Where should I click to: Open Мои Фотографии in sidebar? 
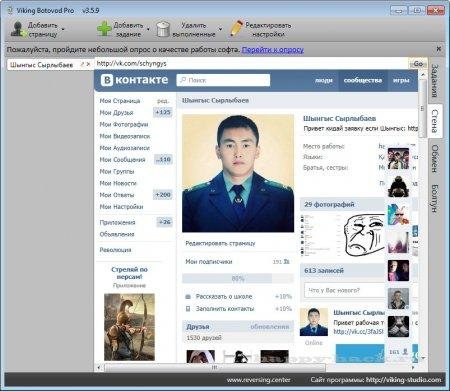pos(124,124)
